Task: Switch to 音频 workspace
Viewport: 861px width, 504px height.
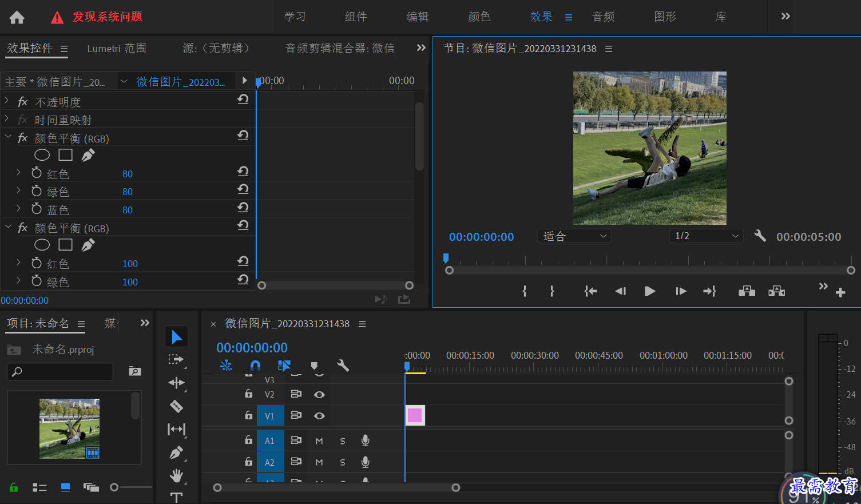Action: pos(604,17)
